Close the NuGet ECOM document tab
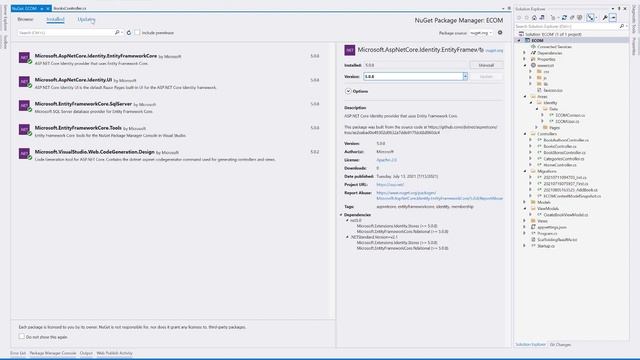Viewport: 640px width, 360px height. (x=48, y=8)
